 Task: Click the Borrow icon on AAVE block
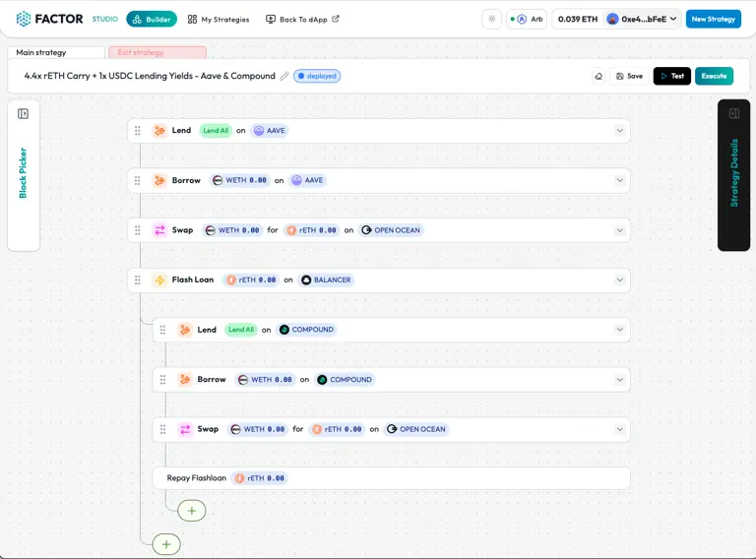pyautogui.click(x=159, y=180)
